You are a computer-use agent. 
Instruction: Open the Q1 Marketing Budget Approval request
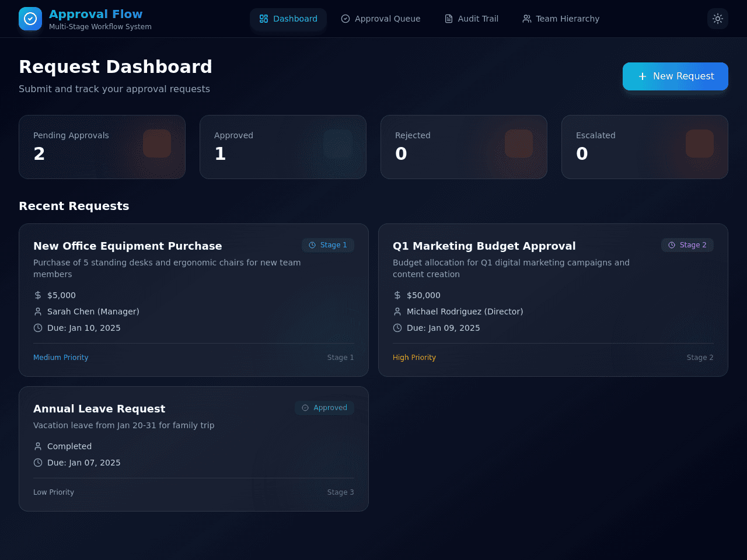pos(553,300)
